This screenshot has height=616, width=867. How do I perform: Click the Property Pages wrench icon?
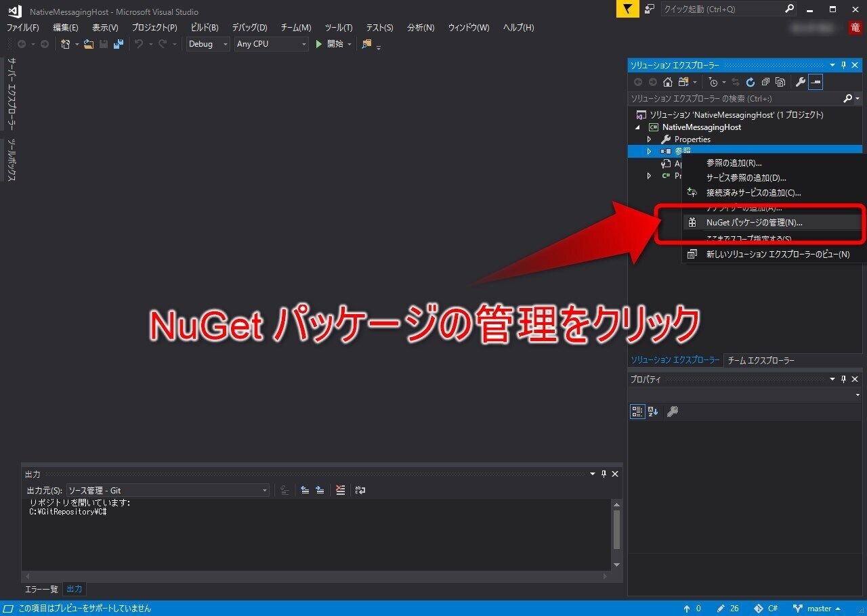point(673,412)
